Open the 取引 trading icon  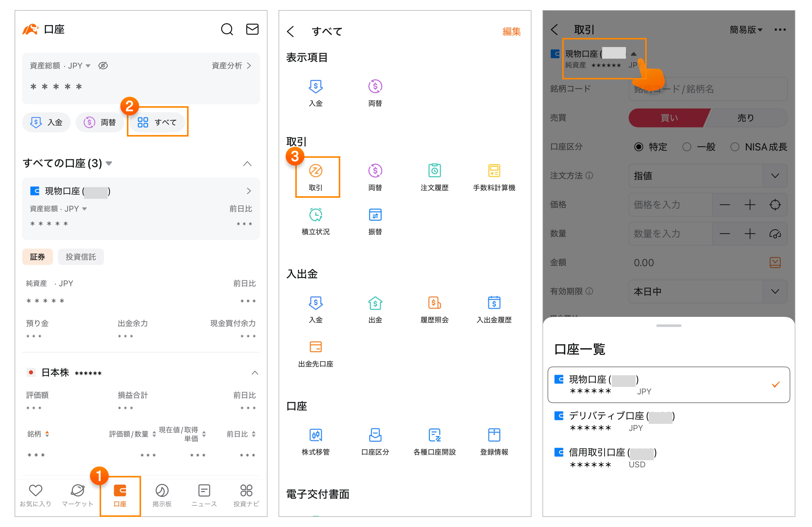pyautogui.click(x=315, y=178)
